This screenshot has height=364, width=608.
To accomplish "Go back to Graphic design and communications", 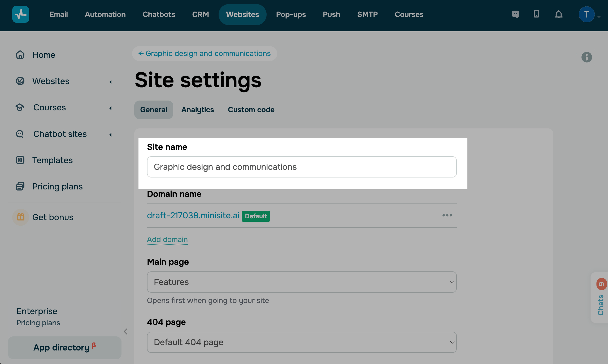I will 204,54.
